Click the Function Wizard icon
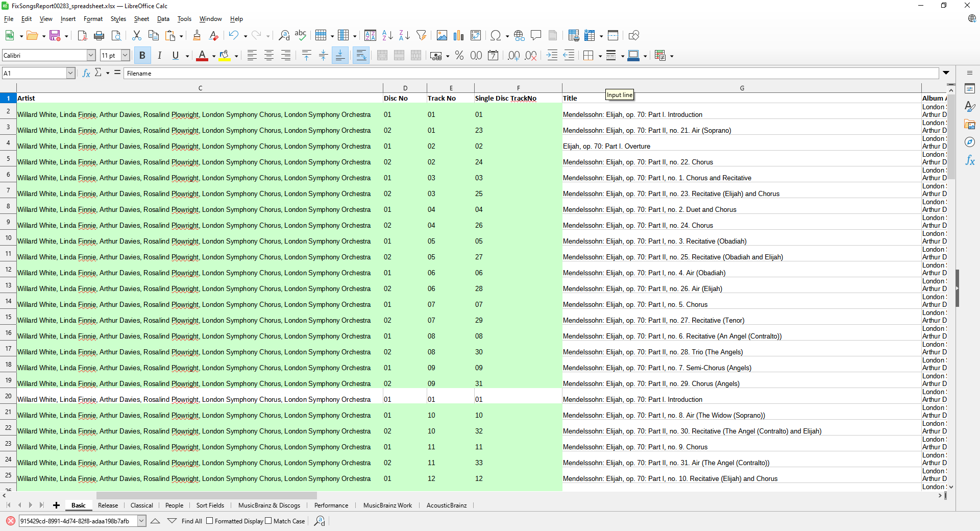Image resolution: width=980 pixels, height=531 pixels. click(86, 73)
